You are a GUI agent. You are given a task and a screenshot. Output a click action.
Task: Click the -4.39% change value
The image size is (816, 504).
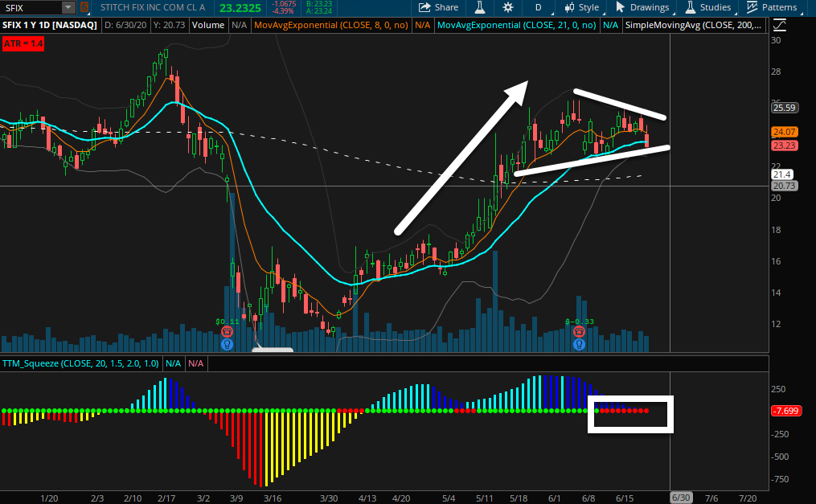click(284, 11)
